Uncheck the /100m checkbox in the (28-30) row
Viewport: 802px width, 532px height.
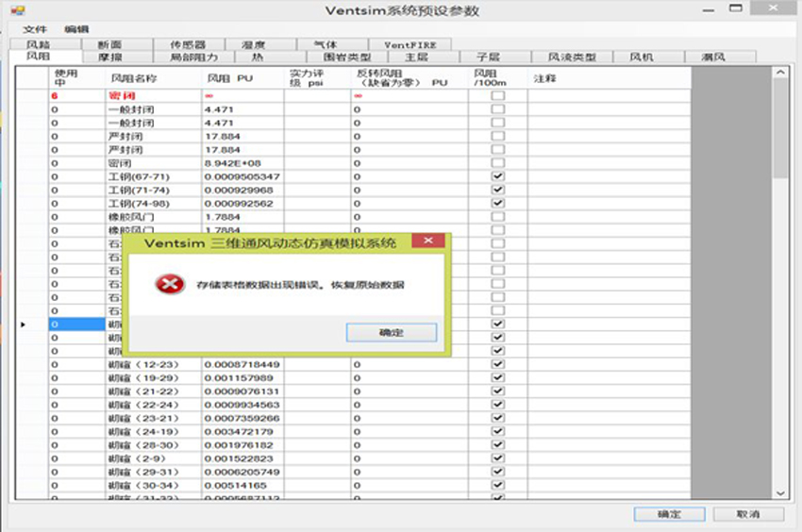(497, 444)
